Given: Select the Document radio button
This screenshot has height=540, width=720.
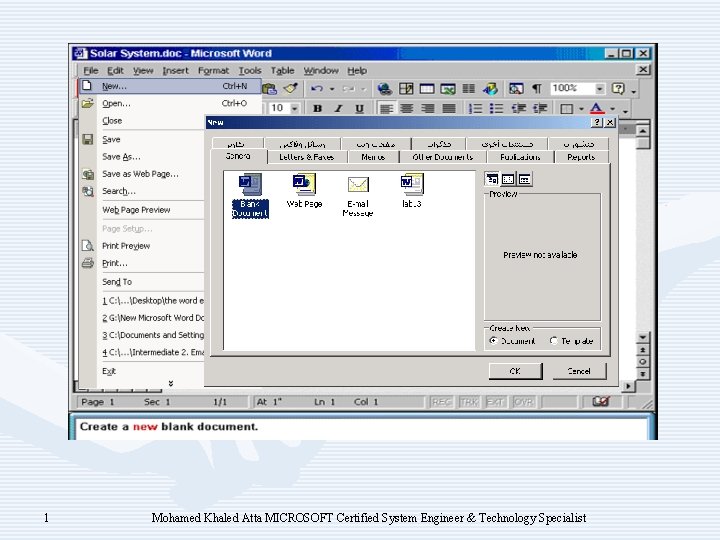Looking at the screenshot, I should [494, 341].
